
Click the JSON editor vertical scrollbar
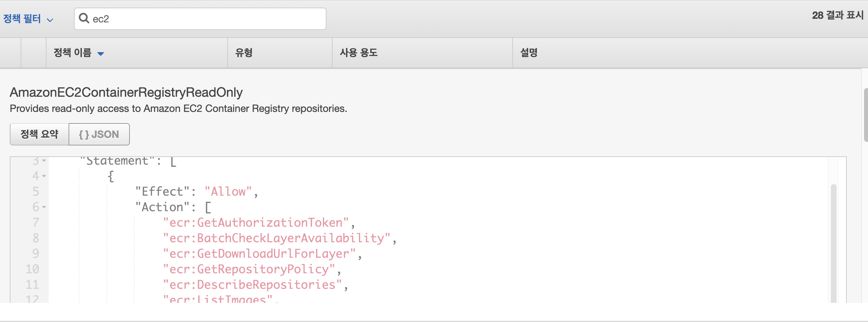click(x=833, y=244)
